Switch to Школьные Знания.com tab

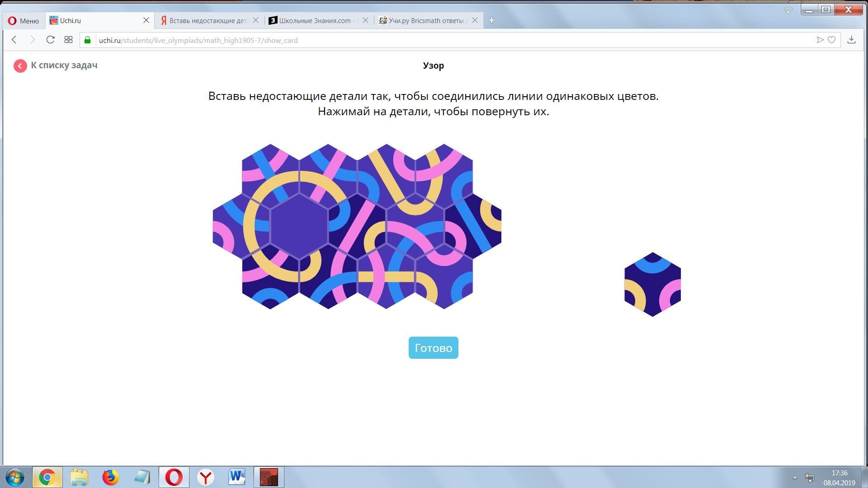tap(314, 20)
